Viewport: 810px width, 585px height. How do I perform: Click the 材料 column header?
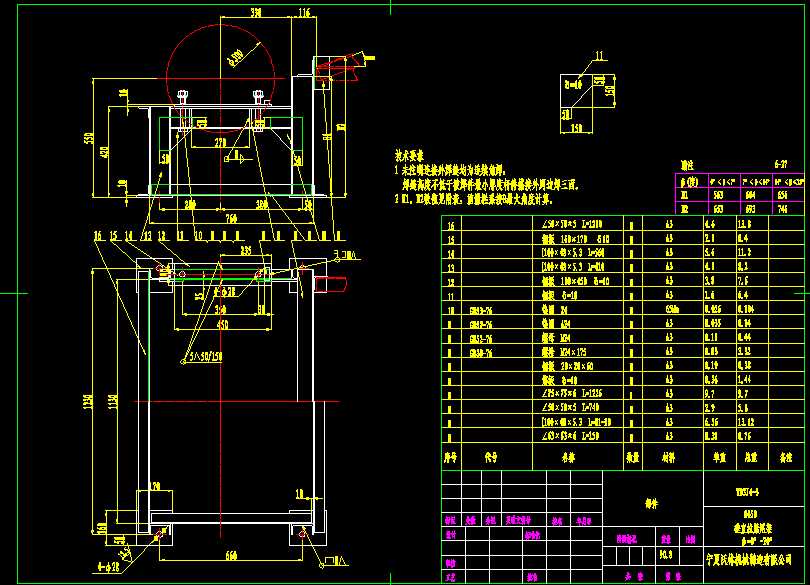tap(669, 457)
